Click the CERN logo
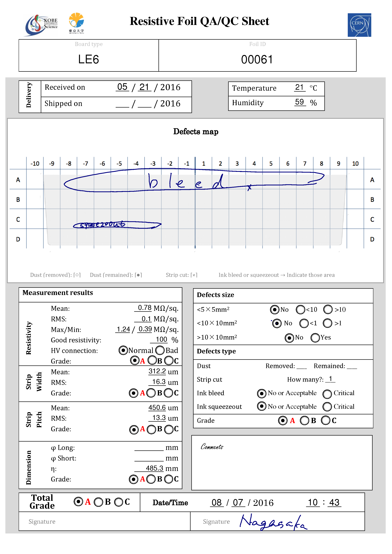The width and height of the screenshot is (392, 554). (x=359, y=25)
